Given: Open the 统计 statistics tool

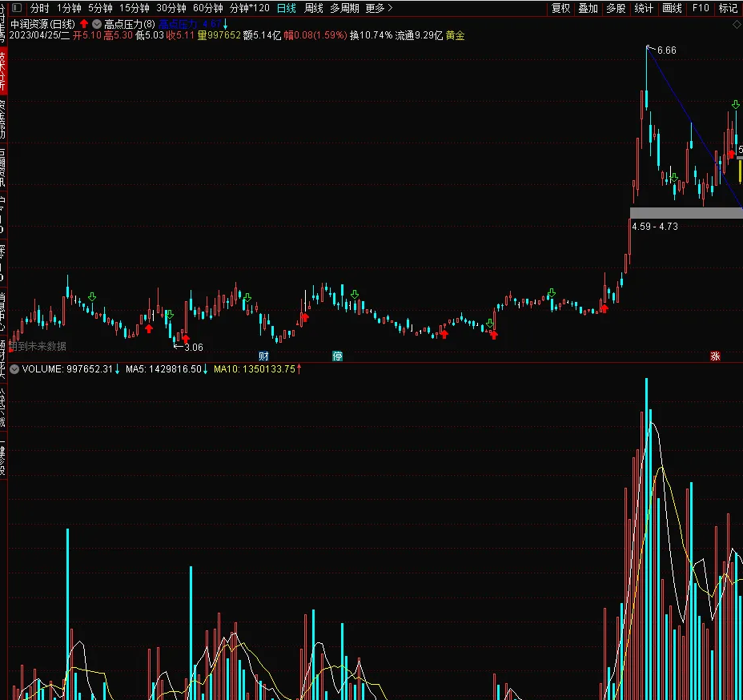Looking at the screenshot, I should [x=644, y=8].
